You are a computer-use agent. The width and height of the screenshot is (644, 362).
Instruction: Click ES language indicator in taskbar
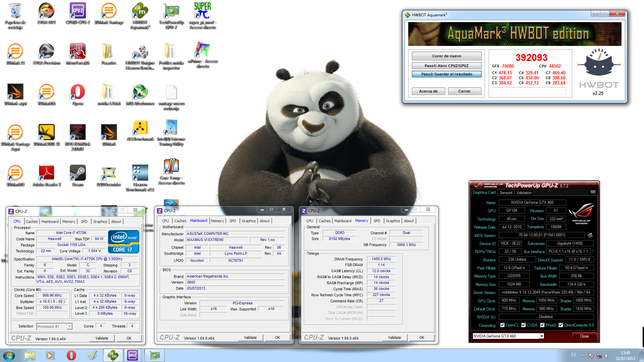tap(574, 355)
